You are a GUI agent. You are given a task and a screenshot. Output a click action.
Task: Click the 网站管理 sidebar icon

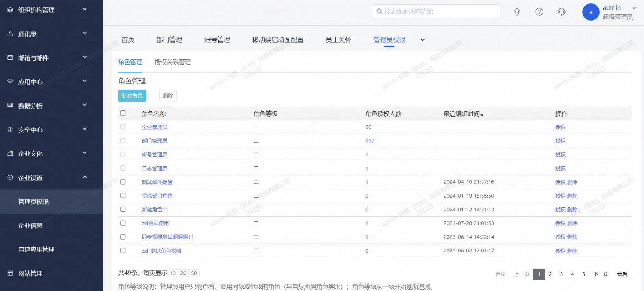click(10, 273)
